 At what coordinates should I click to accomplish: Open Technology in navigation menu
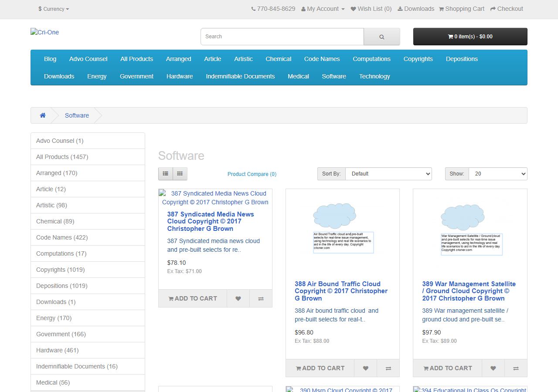pos(374,76)
